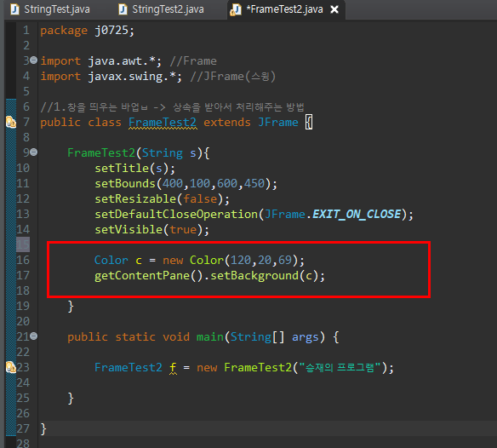Click the Java file icon on StringTest.java tab
The width and height of the screenshot is (497, 448).
click(15, 9)
